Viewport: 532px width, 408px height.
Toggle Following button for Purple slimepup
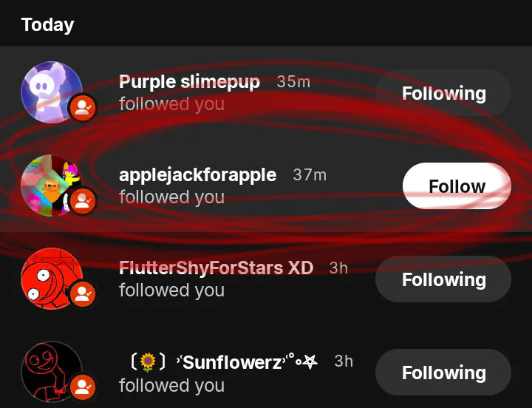[x=443, y=93]
